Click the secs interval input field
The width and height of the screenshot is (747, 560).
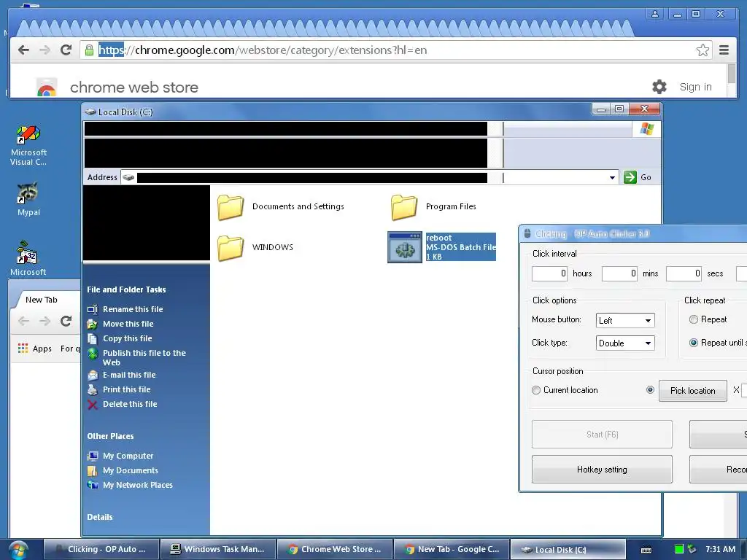click(684, 273)
